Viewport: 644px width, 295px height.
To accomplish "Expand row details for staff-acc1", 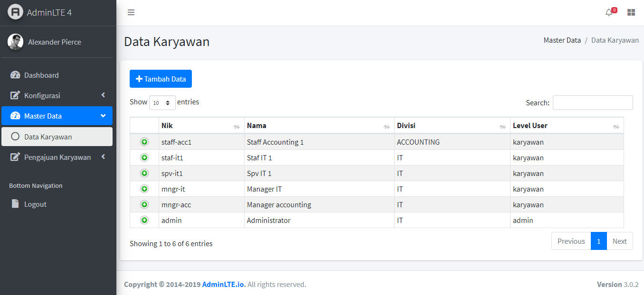I will pyautogui.click(x=144, y=142).
